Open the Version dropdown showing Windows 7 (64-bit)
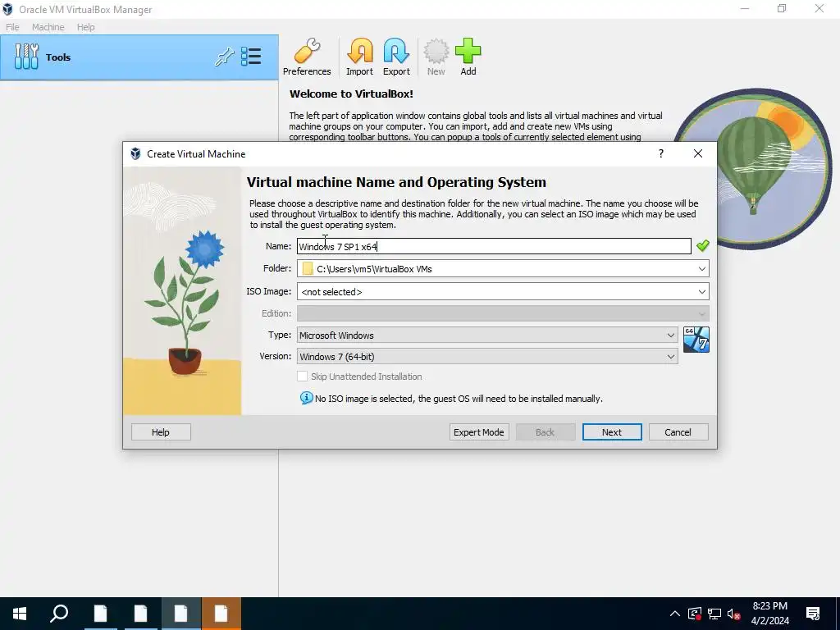This screenshot has height=630, width=840. pyautogui.click(x=487, y=357)
